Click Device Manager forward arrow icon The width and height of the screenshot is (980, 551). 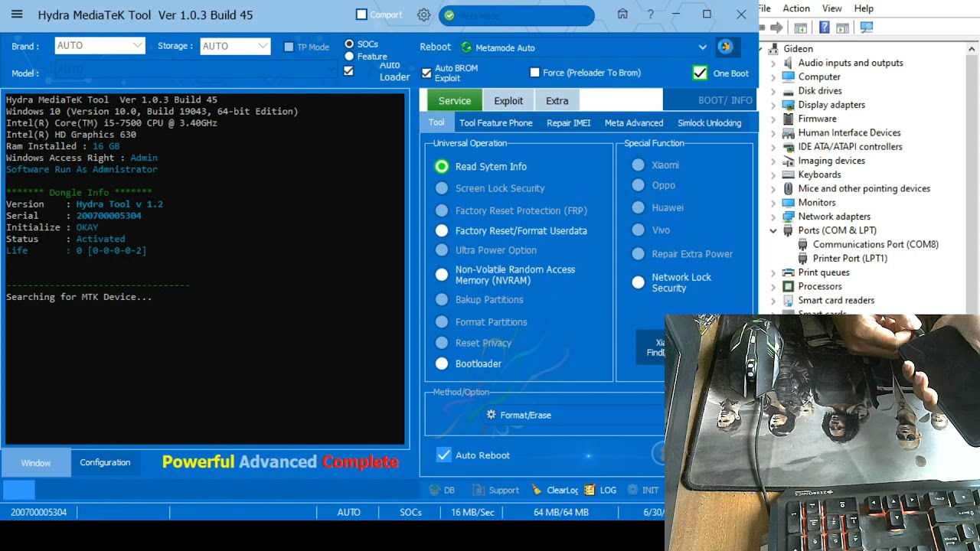[776, 28]
